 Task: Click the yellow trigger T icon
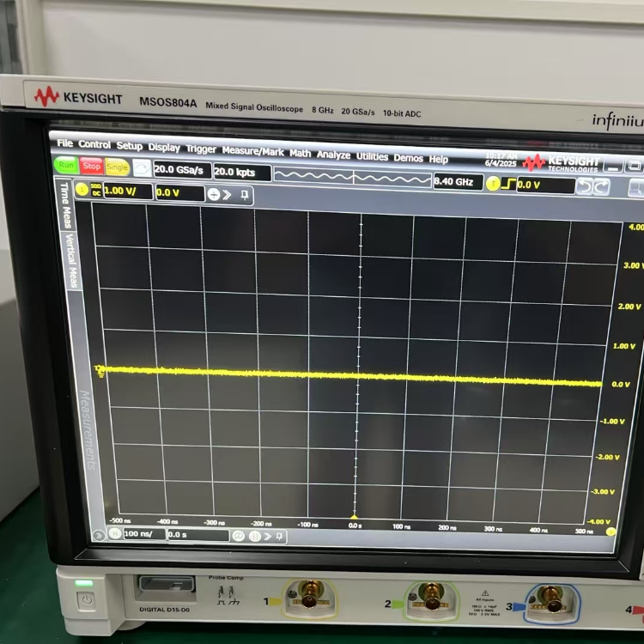coord(493,184)
